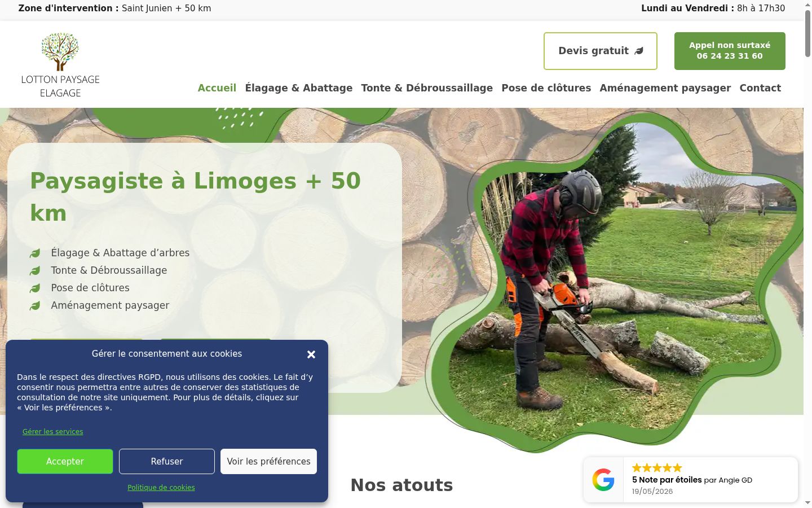
Task: Click the page vertical scrollbar thumb
Action: click(x=807, y=33)
